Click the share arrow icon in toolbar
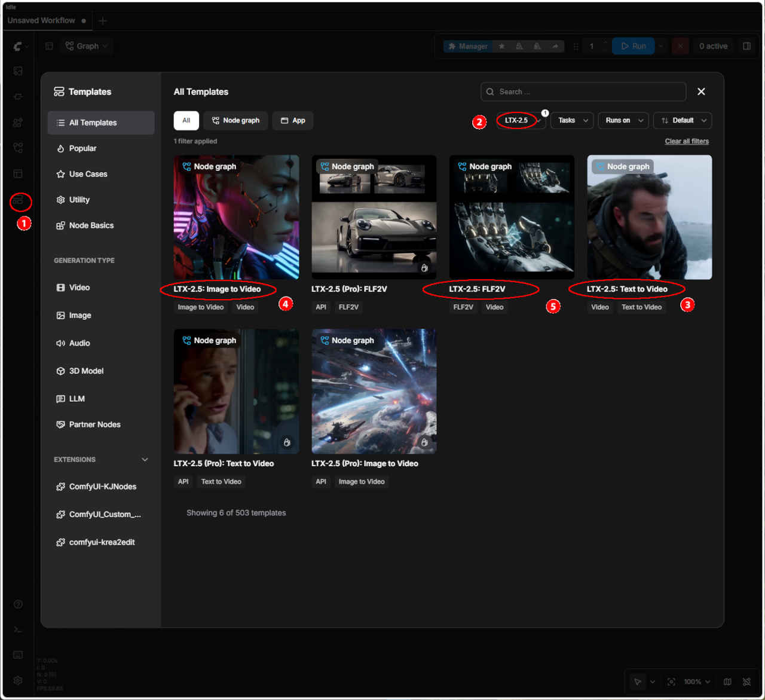This screenshot has width=765, height=700. point(555,46)
